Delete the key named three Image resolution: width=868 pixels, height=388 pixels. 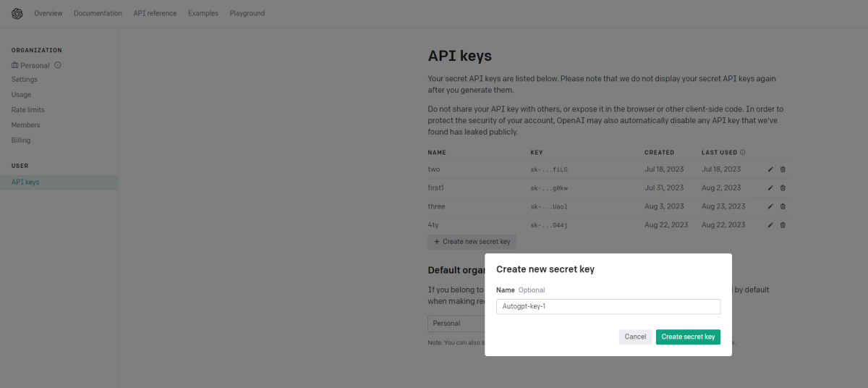click(783, 206)
